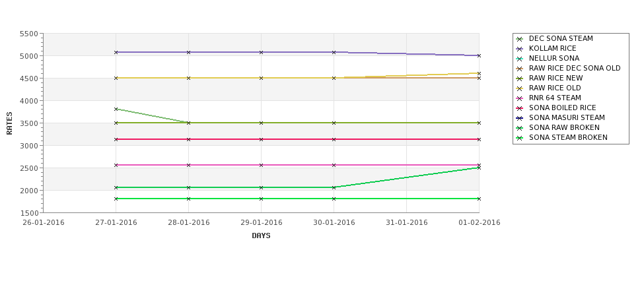
Task: Click the KOLLAM RICE legend marker
Action: [x=520, y=49]
